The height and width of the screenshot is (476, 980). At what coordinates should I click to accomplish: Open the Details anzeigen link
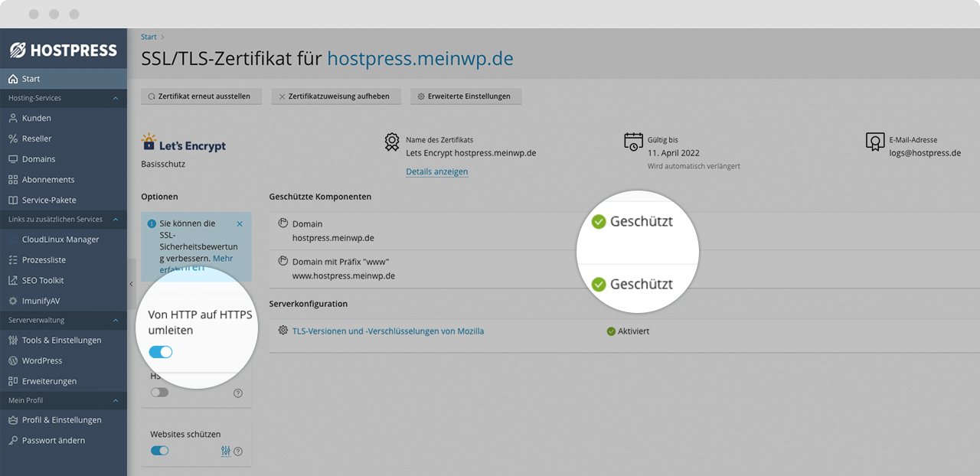tap(436, 171)
